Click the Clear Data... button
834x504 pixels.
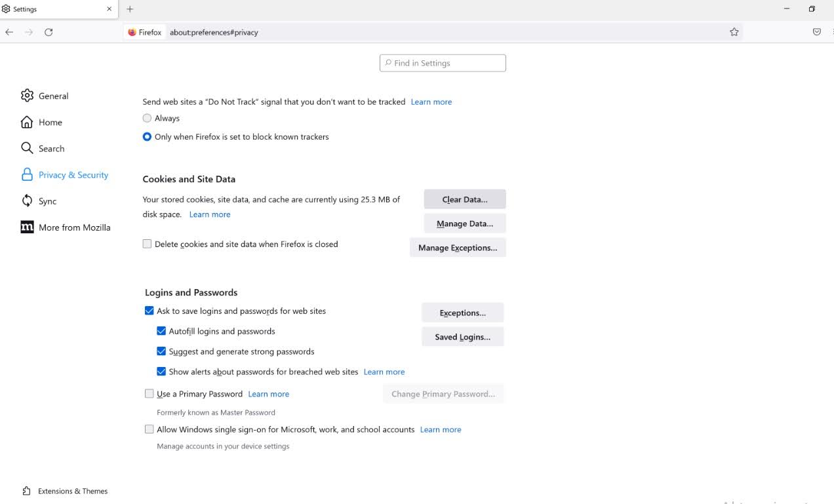[x=465, y=199]
